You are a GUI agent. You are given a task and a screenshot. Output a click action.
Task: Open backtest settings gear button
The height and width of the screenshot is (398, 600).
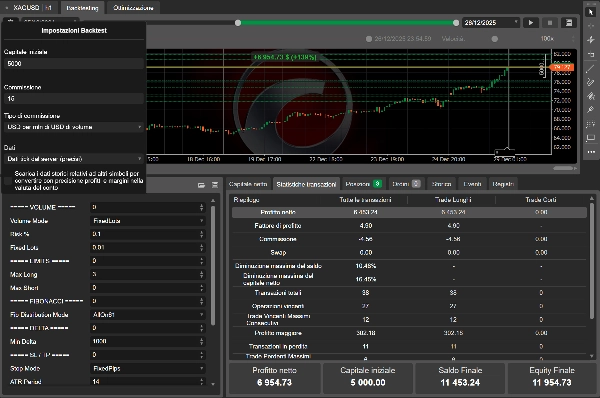tap(10, 20)
